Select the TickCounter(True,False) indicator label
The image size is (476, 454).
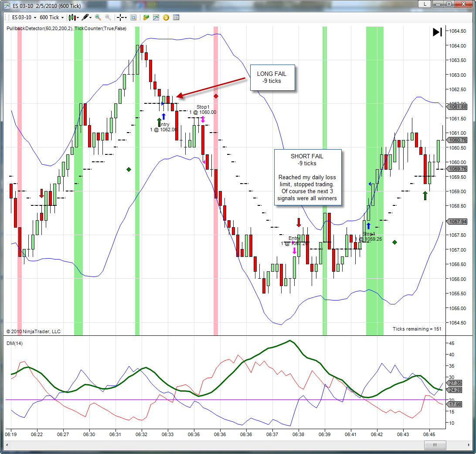coord(101,28)
